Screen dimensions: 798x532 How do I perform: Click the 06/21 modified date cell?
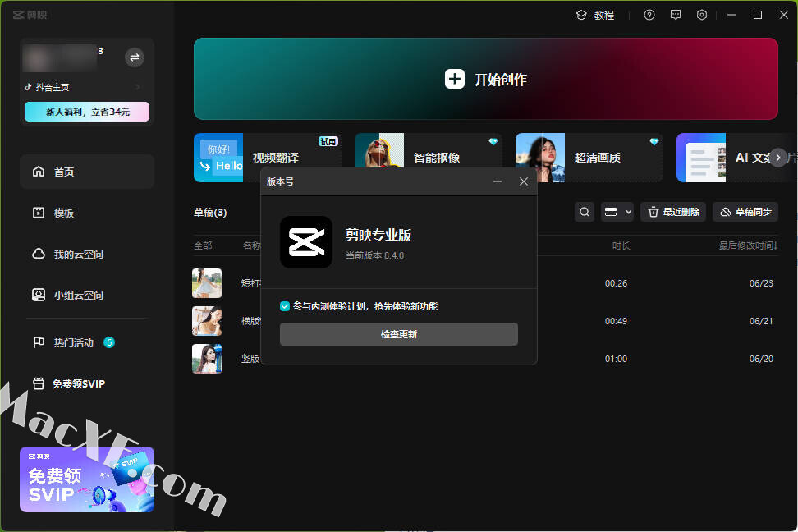(761, 321)
